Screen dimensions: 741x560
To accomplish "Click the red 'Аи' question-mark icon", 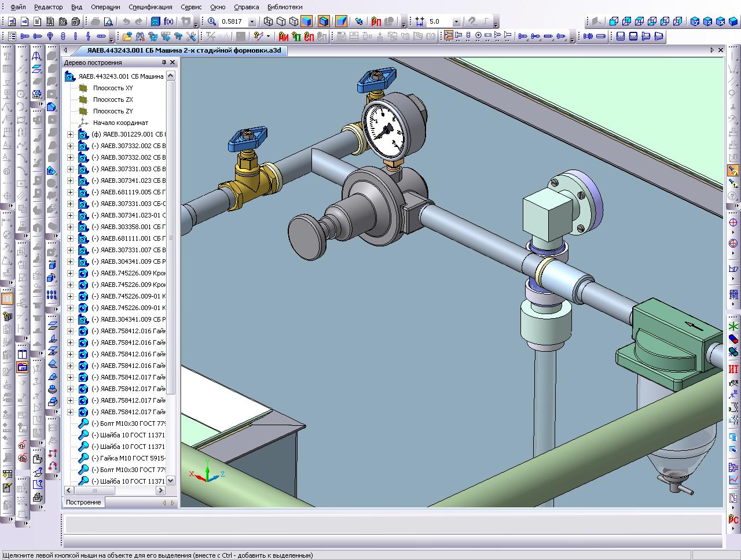I will click(283, 36).
